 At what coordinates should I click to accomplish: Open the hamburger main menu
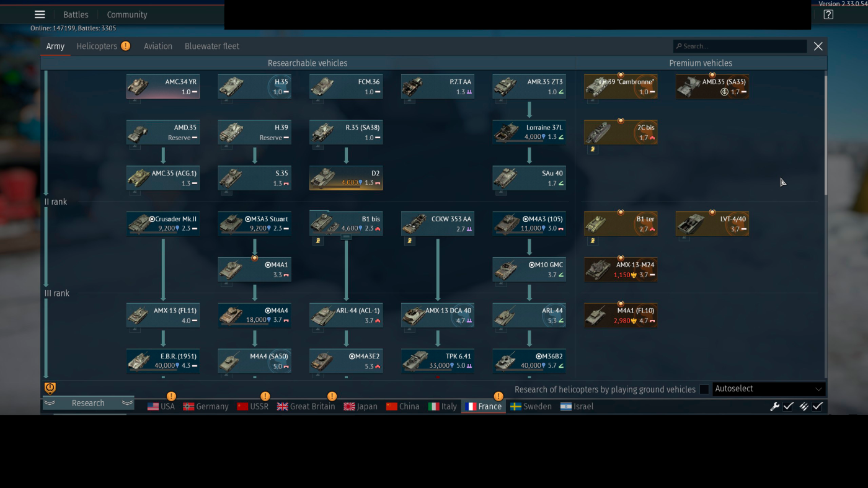click(40, 15)
